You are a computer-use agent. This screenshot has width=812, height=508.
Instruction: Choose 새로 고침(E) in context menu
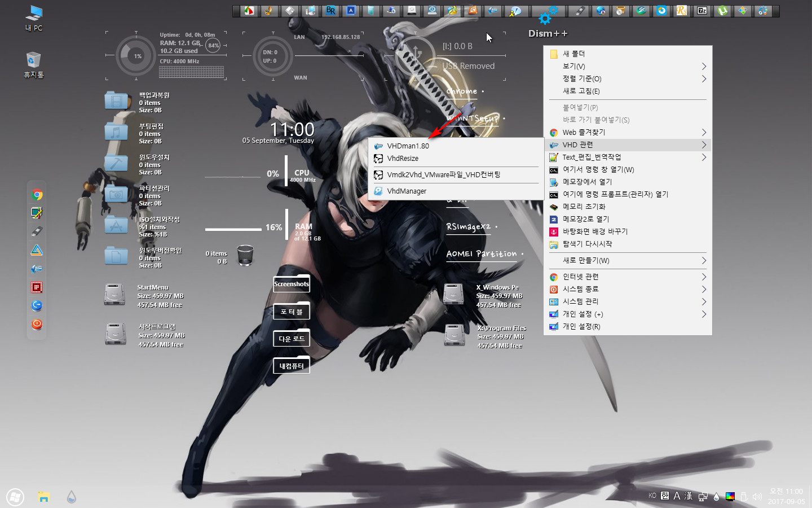[x=628, y=91]
